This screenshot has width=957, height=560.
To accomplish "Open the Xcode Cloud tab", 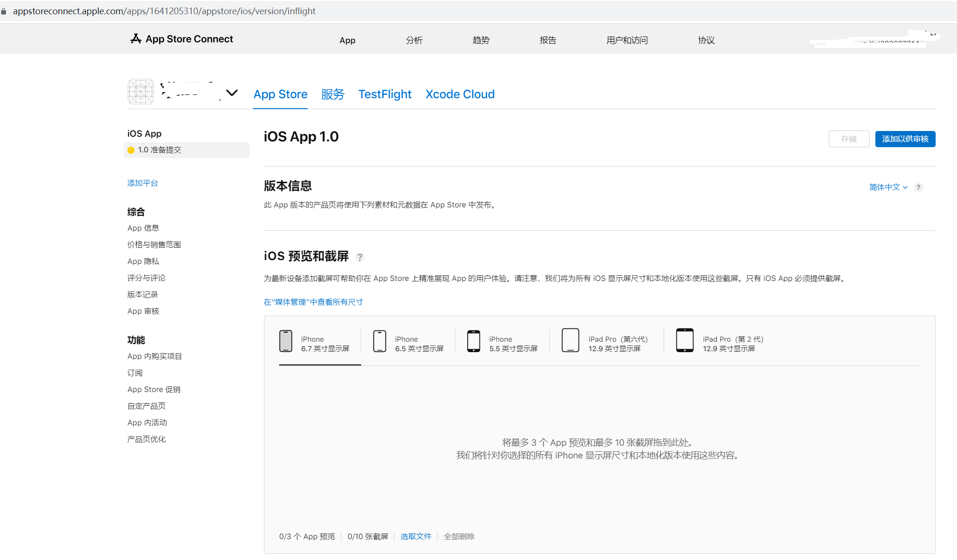I will pos(460,94).
